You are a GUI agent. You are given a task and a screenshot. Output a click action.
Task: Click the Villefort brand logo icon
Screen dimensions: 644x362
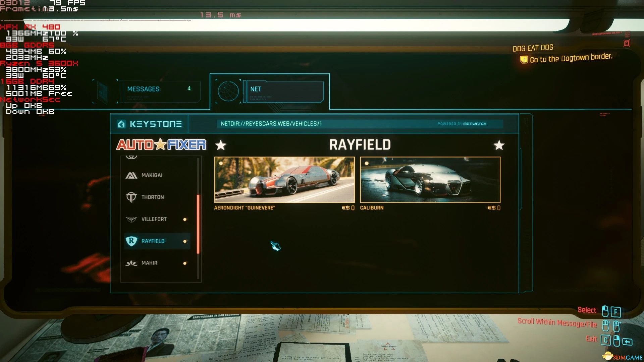[131, 219]
